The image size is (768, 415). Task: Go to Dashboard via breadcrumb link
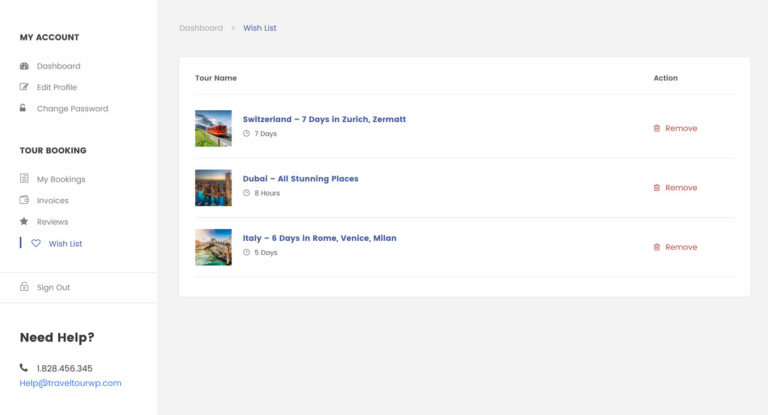(201, 28)
